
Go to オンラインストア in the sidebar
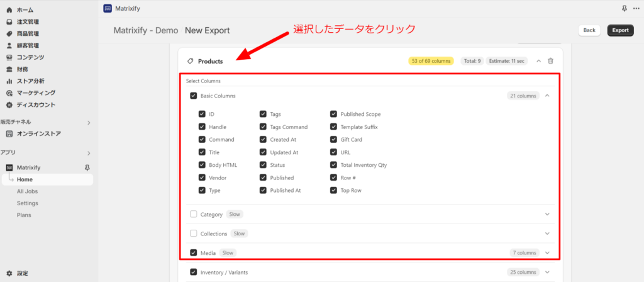[38, 134]
